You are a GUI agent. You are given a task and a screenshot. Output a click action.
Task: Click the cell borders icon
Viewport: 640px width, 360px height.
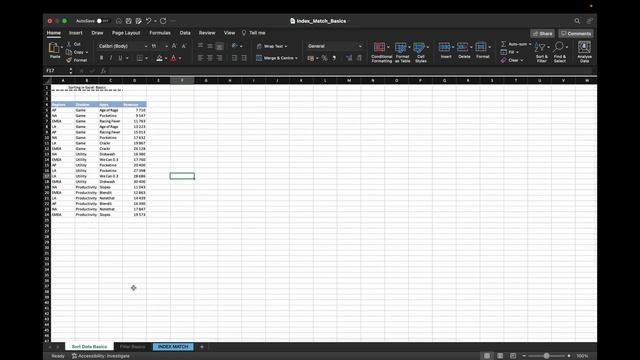[x=140, y=58]
